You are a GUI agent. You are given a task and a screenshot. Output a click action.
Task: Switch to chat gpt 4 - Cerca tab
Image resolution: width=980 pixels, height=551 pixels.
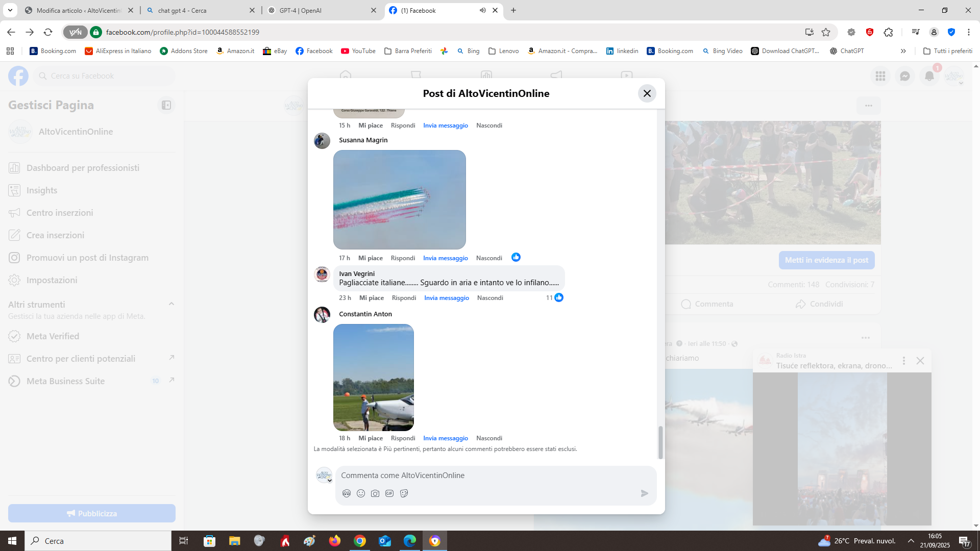pyautogui.click(x=201, y=10)
